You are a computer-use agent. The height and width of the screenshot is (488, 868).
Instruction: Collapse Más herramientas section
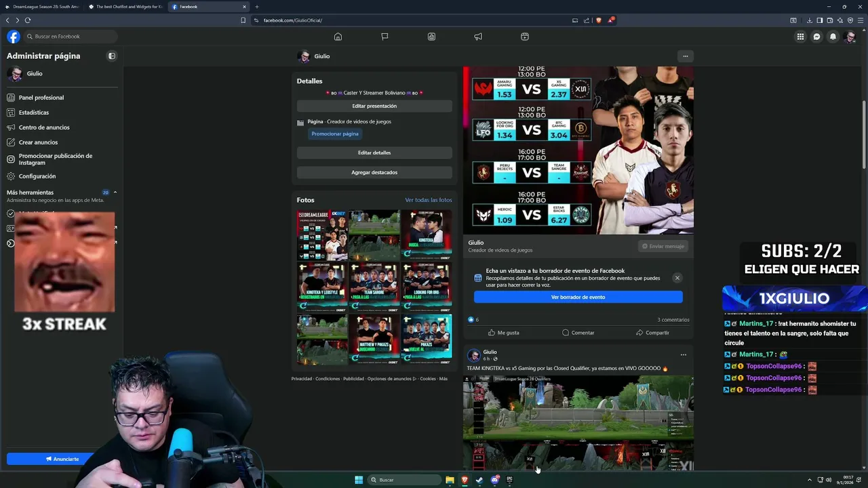click(x=115, y=192)
